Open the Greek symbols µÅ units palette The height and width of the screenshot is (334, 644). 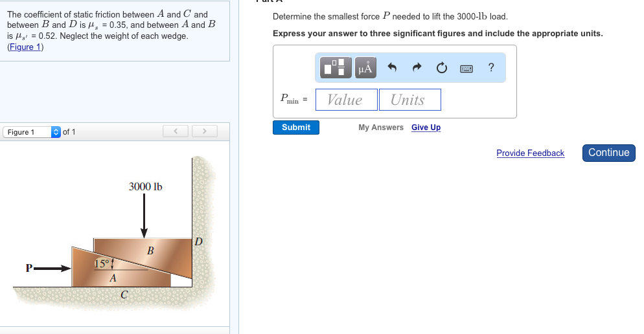(x=365, y=67)
